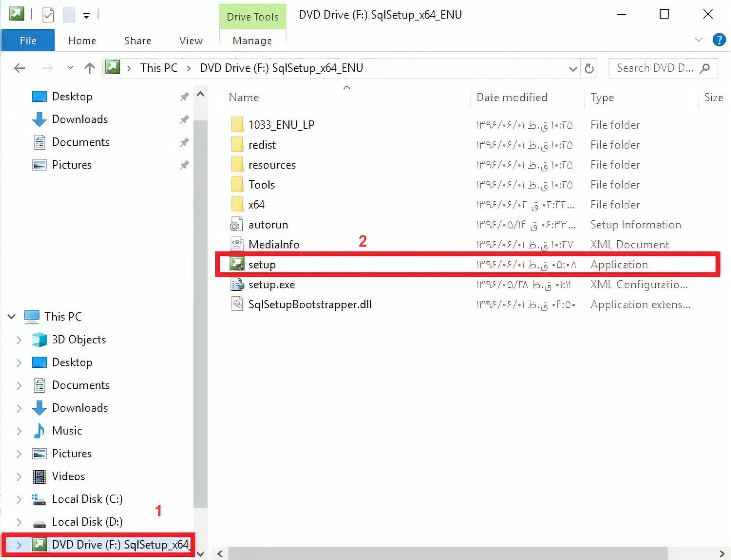Viewport: 731px width, 560px height.
Task: Select the 1033_ENU_LP folder icon
Action: (x=237, y=124)
